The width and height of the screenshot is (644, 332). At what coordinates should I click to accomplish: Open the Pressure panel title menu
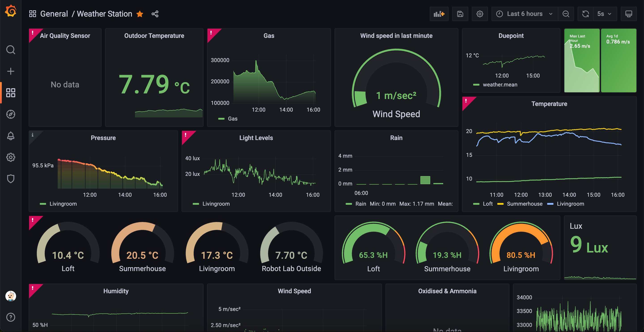103,138
